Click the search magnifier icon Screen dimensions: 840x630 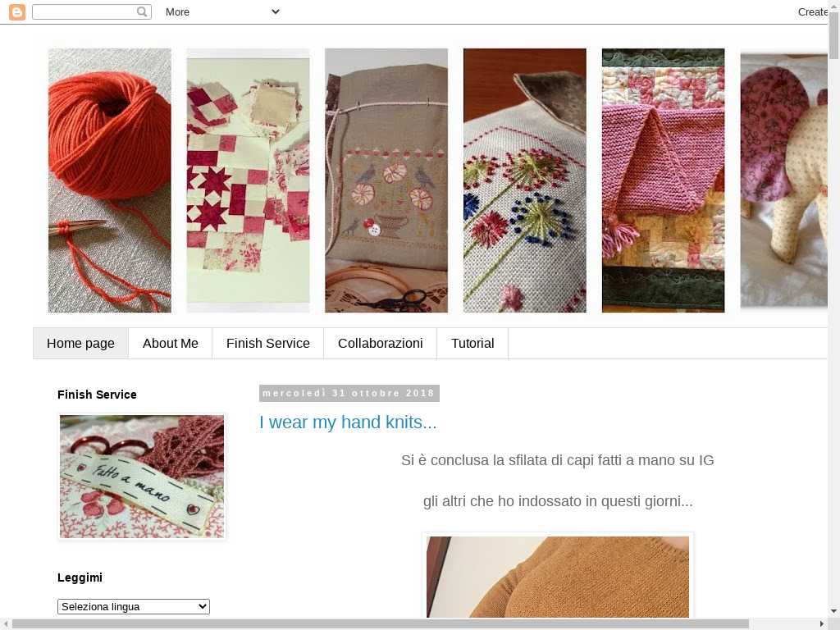pos(141,11)
